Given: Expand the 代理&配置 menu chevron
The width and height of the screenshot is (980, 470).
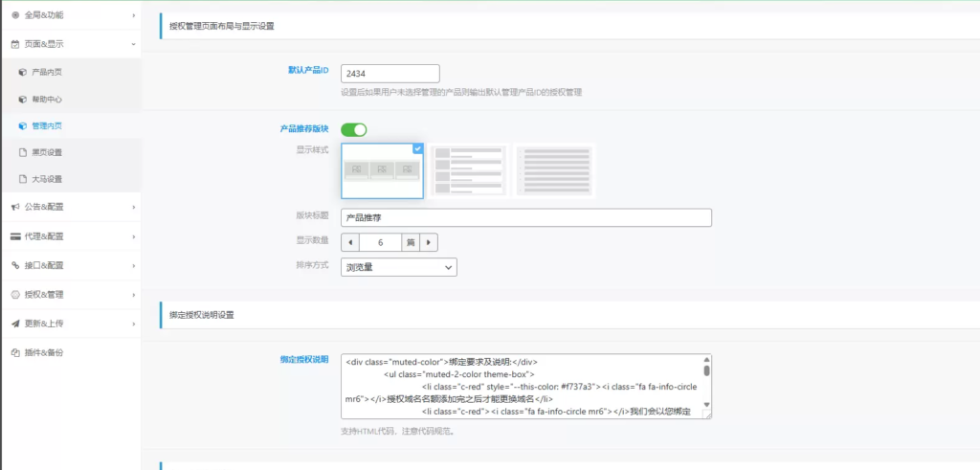Looking at the screenshot, I should click(134, 236).
